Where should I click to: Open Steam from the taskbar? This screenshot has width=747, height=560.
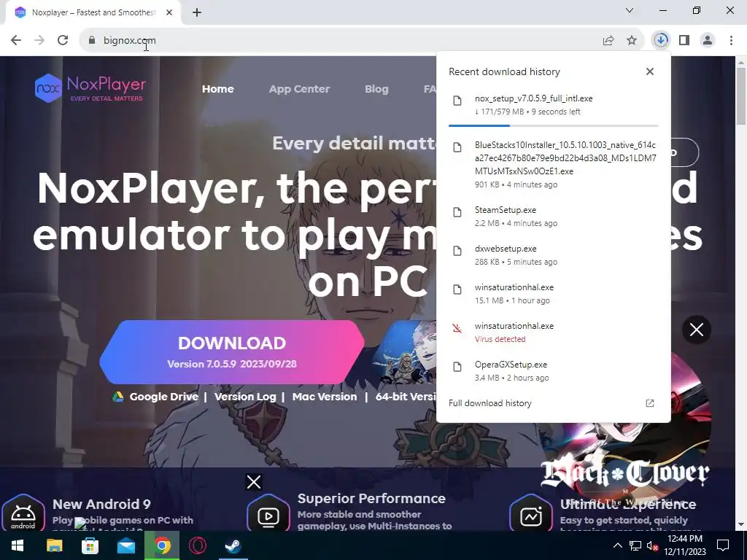(x=233, y=545)
